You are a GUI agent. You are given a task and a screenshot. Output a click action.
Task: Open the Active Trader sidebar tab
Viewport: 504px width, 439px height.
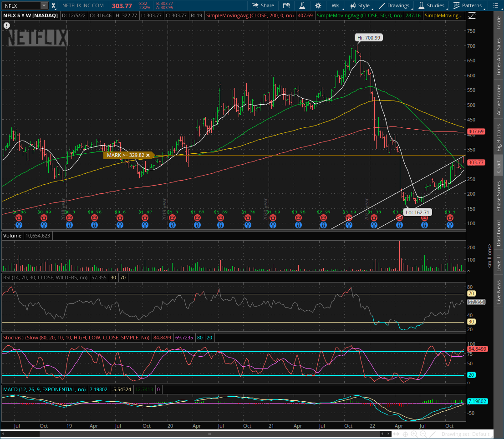click(499, 100)
